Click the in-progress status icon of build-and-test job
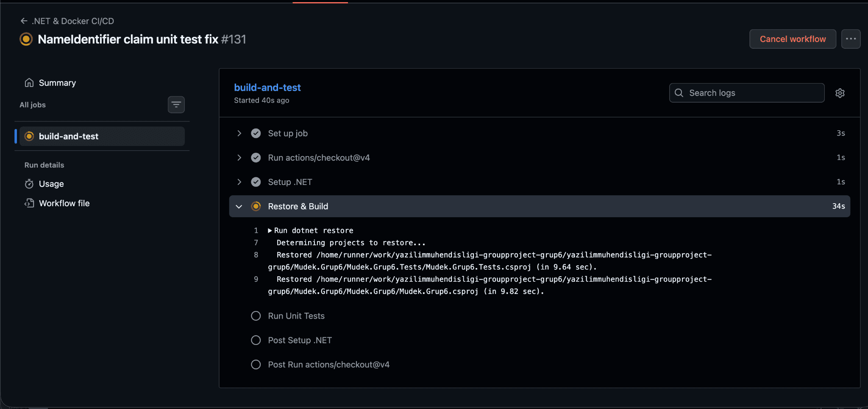This screenshot has height=409, width=868. tap(29, 136)
